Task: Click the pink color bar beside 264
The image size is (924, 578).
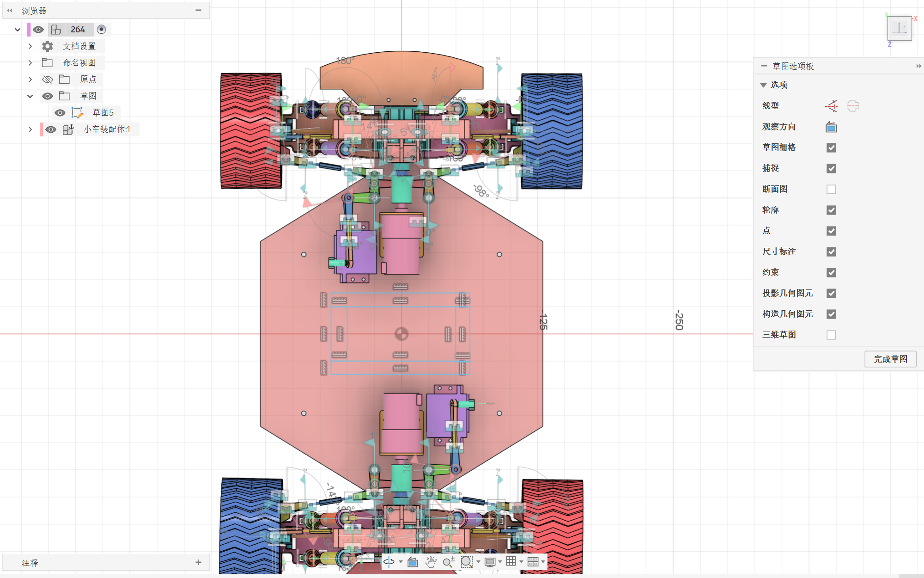Action: 29,30
